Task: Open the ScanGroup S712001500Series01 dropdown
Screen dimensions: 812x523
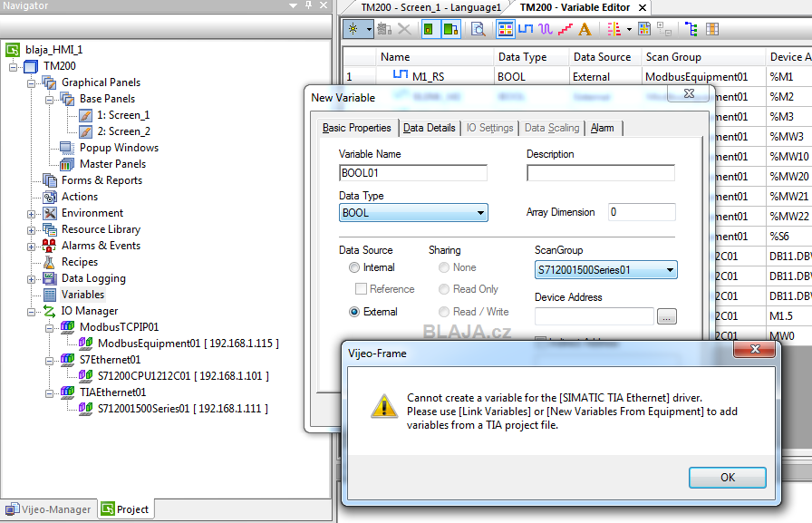Action: click(606, 270)
